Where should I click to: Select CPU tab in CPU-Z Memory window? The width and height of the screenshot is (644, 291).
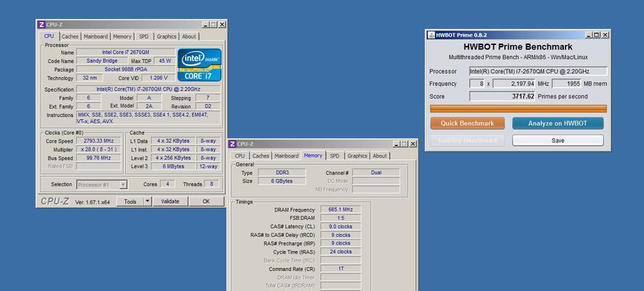(x=240, y=156)
